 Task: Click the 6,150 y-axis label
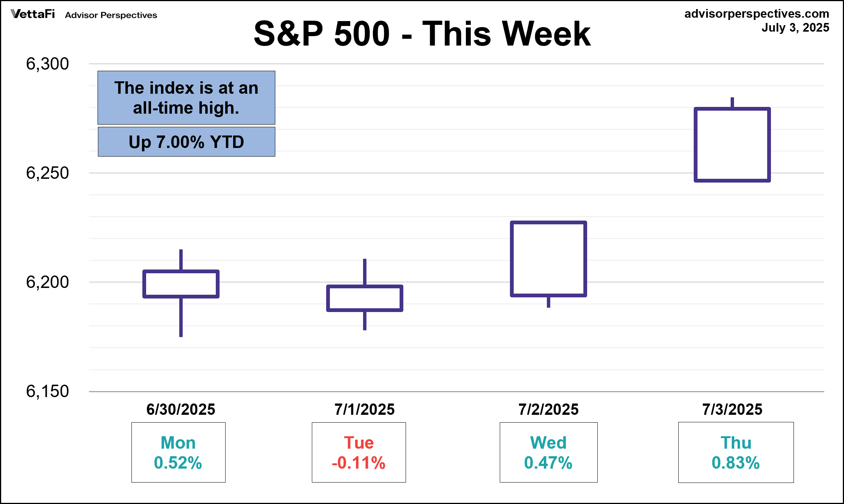[47, 391]
